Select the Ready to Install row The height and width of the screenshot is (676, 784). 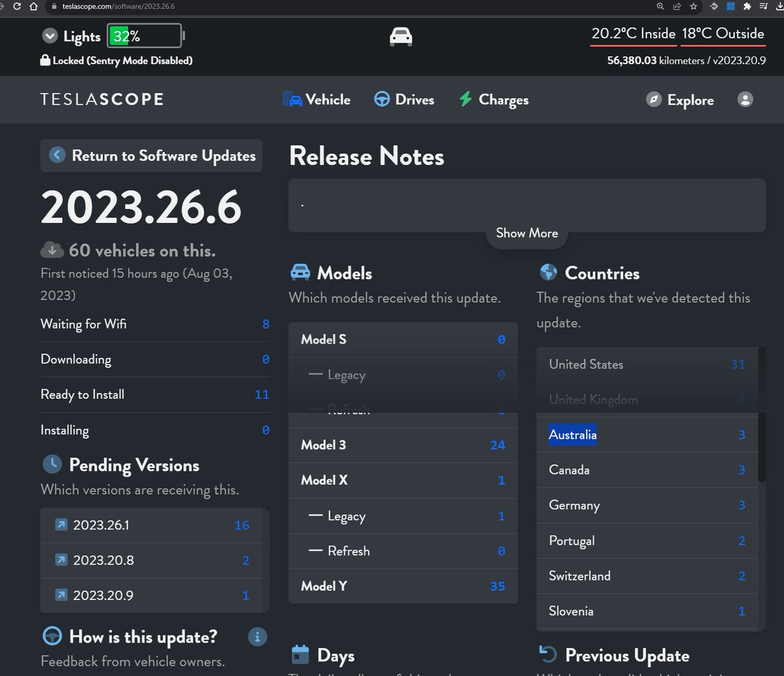pyautogui.click(x=155, y=394)
